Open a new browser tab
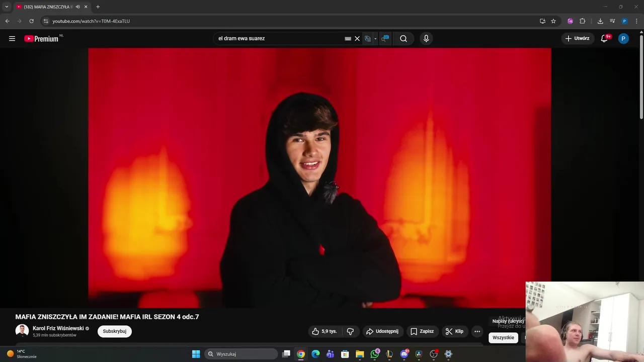The width and height of the screenshot is (644, 362). [x=98, y=7]
